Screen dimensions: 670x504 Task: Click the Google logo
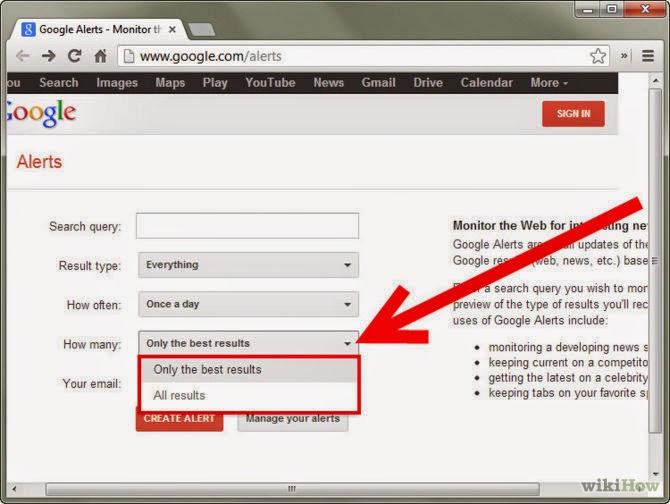[x=41, y=113]
